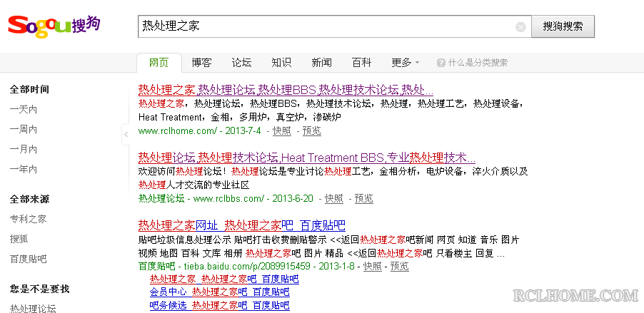644x313 pixels.
Task: Open sublink 热处理之家_热处理之家吧_百度贴吧
Action: point(224,279)
